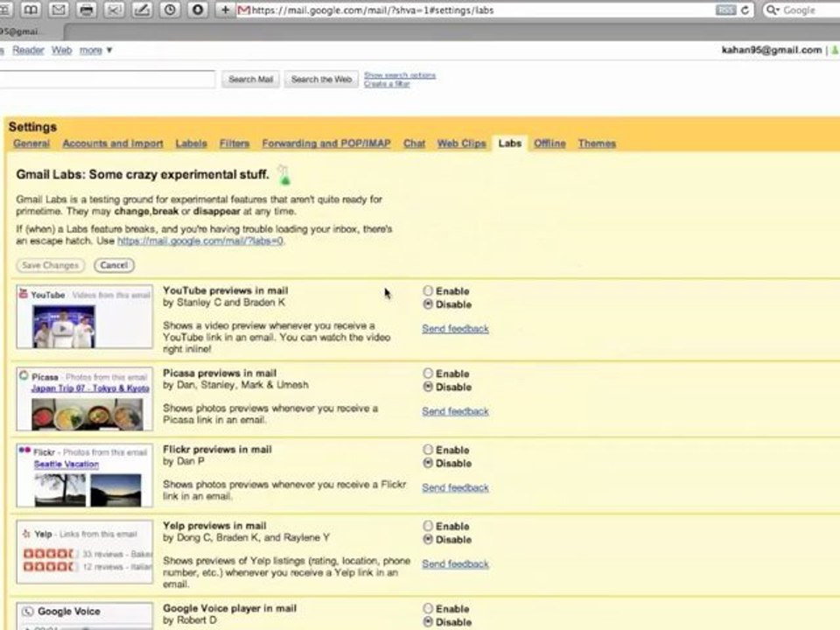Enable YouTube previews in mail
The image size is (840, 630).
coord(428,290)
